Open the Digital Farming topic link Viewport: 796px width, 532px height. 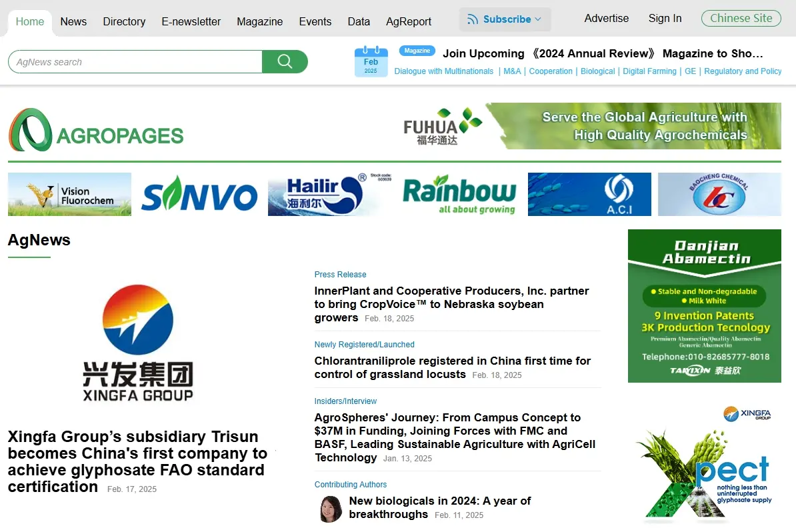[x=649, y=71]
